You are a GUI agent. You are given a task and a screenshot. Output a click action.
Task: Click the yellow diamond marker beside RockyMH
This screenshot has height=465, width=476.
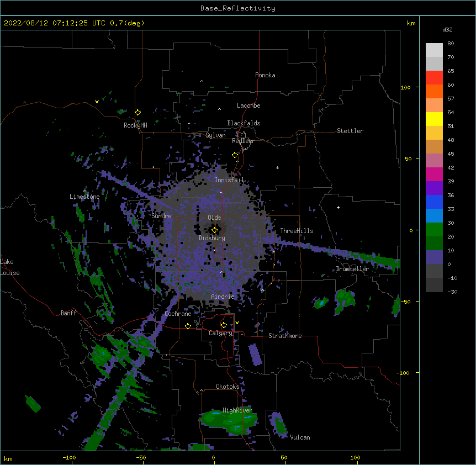pos(137,113)
